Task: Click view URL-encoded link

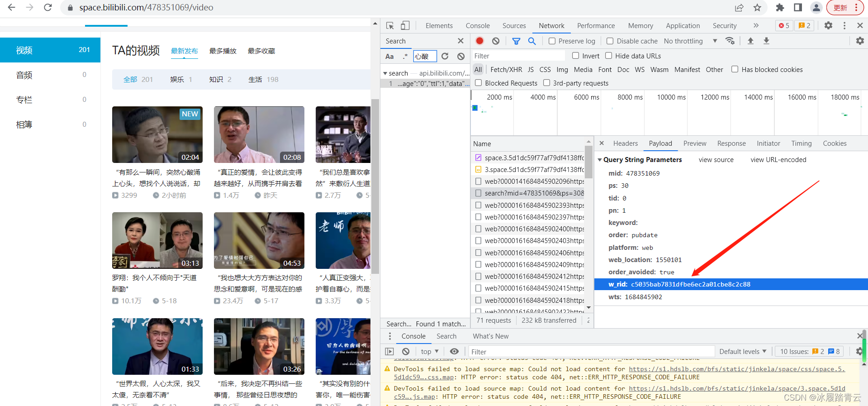Action: pyautogui.click(x=778, y=160)
